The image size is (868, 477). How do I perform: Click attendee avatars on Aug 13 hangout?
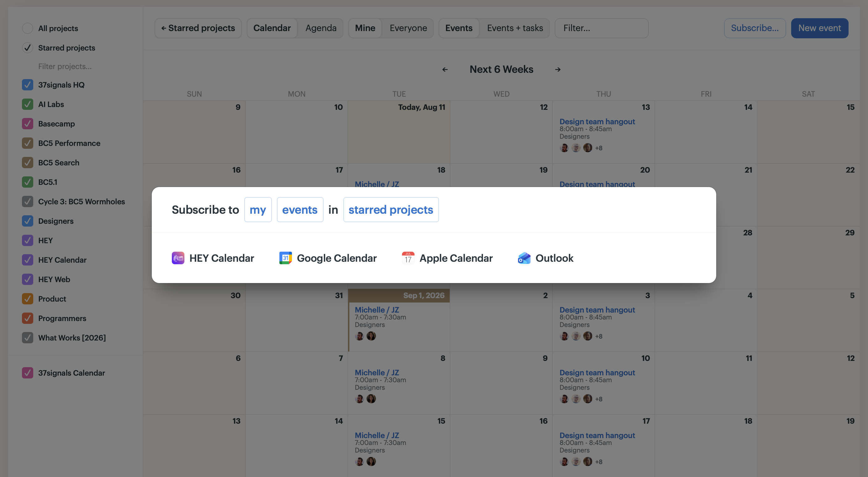pyautogui.click(x=581, y=148)
